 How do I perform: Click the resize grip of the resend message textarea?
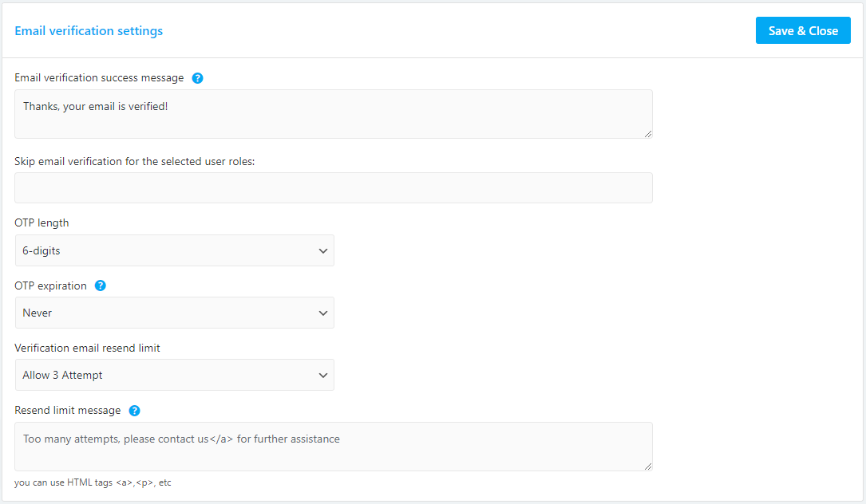tap(648, 467)
